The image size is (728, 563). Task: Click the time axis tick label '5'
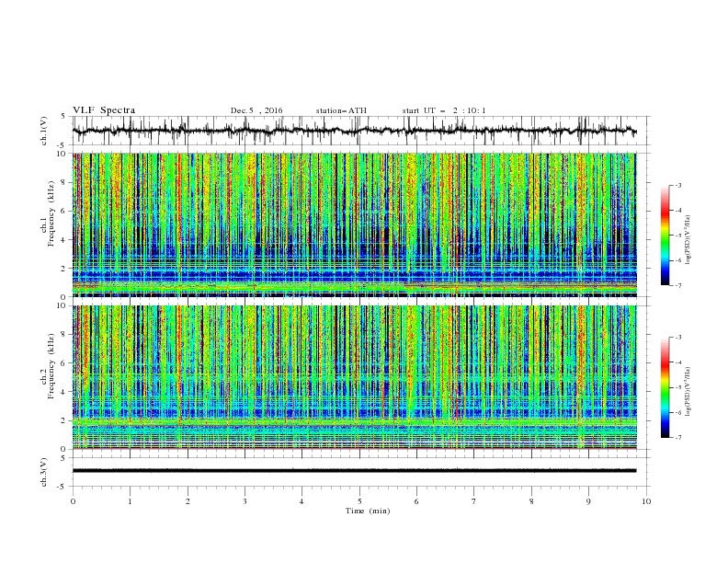[359, 501]
